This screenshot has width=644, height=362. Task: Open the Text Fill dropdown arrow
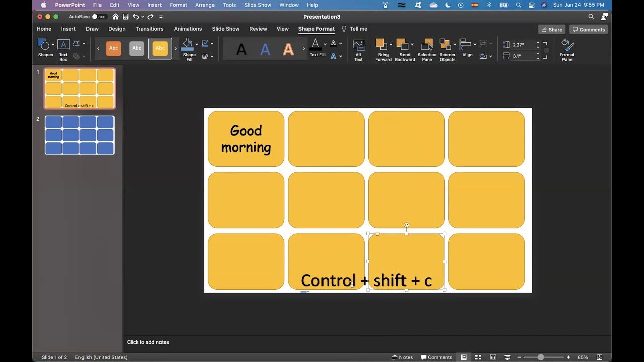(x=325, y=44)
